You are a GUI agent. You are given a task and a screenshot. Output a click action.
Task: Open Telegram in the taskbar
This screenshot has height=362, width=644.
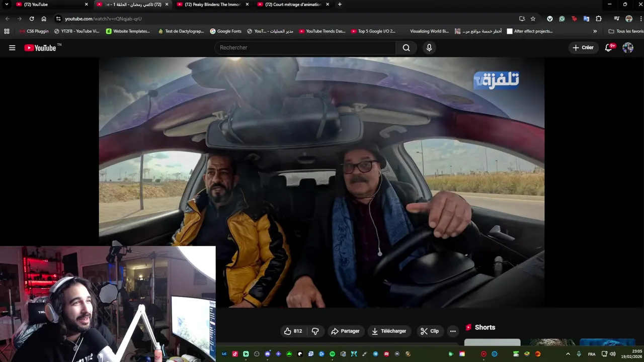tap(376, 354)
